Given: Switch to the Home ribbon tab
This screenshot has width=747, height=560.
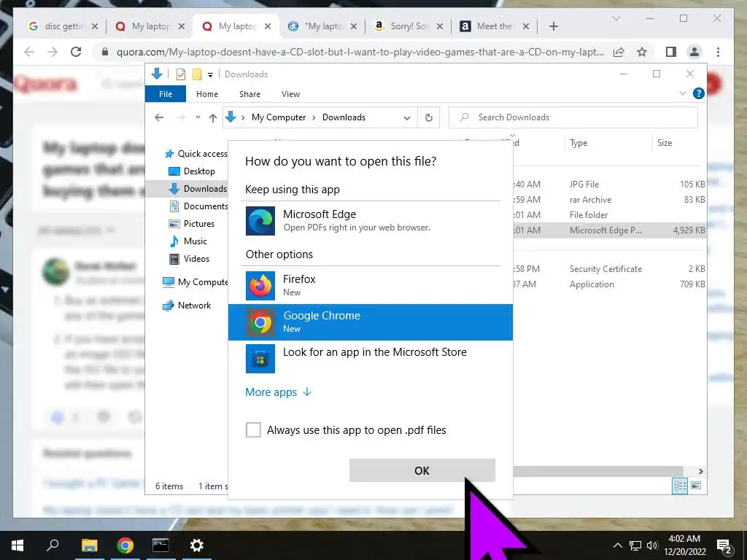Looking at the screenshot, I should pyautogui.click(x=206, y=94).
